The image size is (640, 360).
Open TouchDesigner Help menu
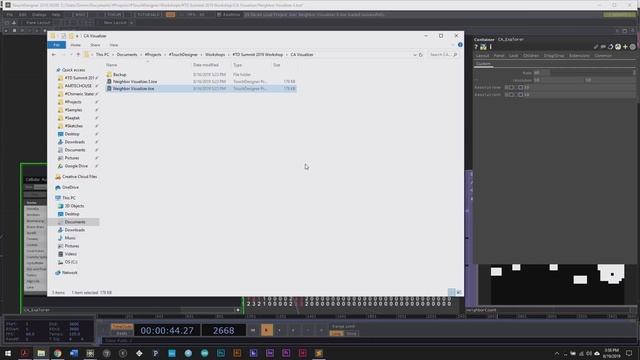56,15
